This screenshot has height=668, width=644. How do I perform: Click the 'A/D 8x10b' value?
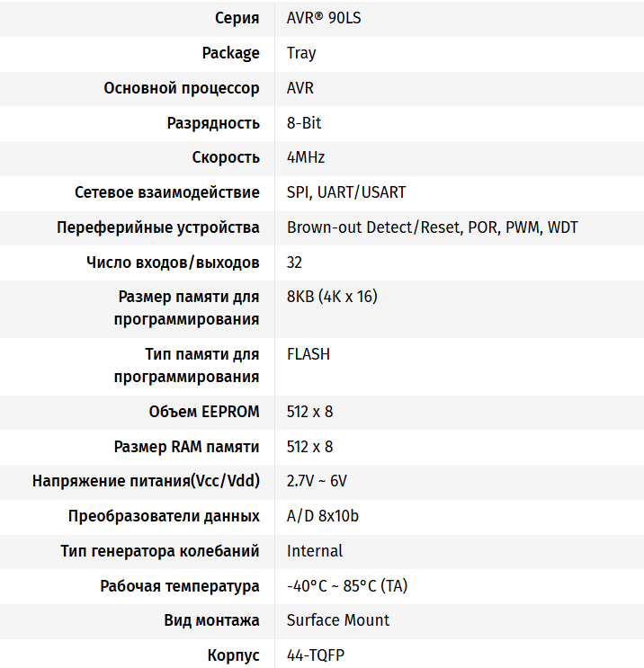pos(323,516)
